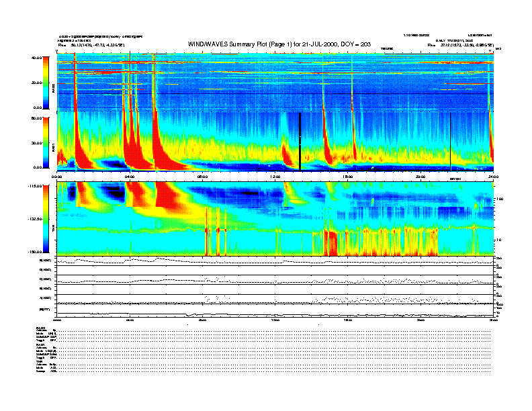Click the red TNR patch near 15:00

point(330,242)
